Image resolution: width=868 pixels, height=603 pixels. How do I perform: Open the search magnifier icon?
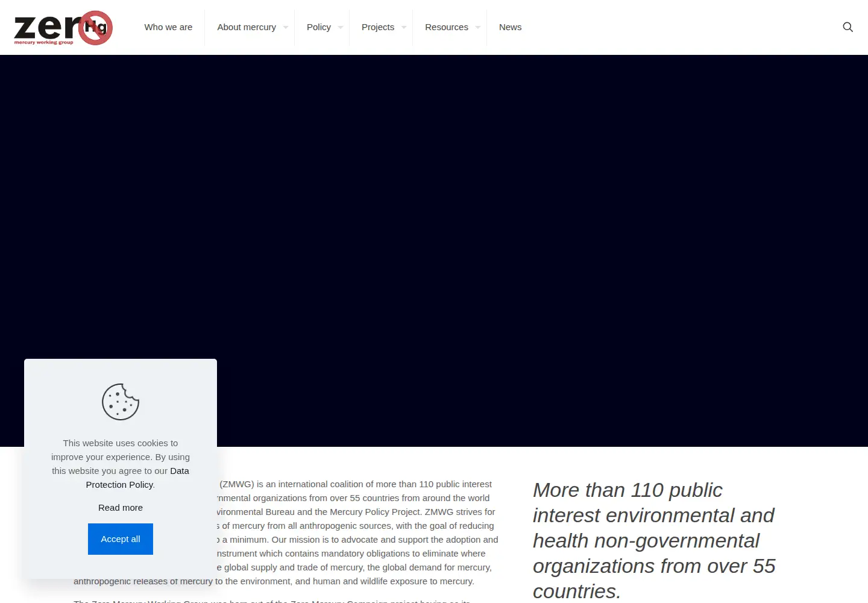(848, 27)
